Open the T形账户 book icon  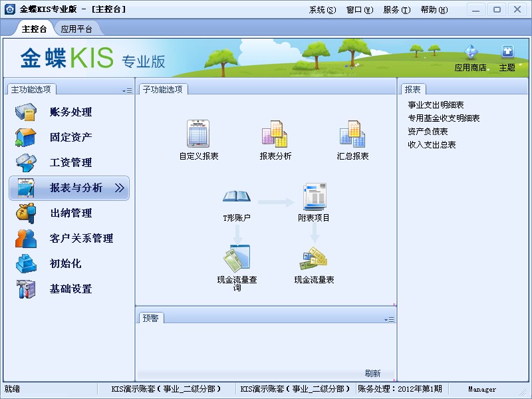click(237, 196)
